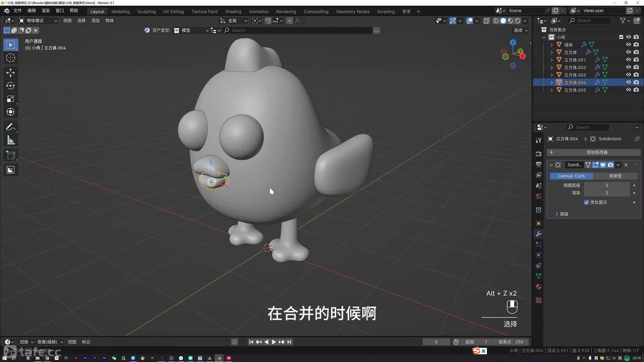Image resolution: width=644 pixels, height=362 pixels.
Task: Toggle 优化显示 checkbox
Action: 586,202
